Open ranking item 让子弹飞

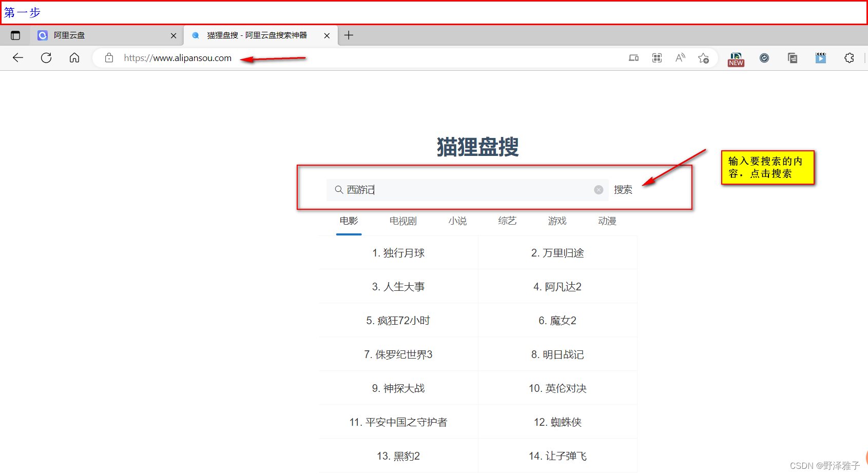pyautogui.click(x=557, y=456)
